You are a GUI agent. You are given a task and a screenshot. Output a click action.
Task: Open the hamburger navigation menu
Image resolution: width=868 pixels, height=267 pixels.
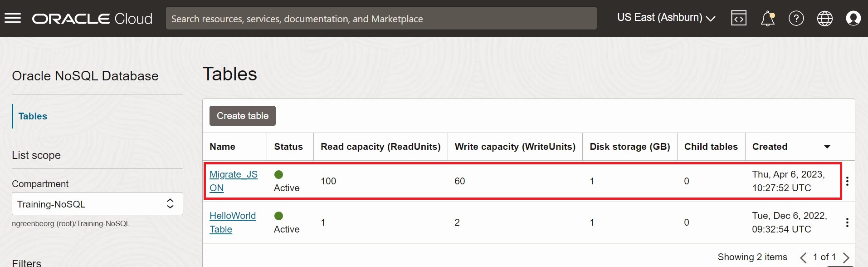13,18
